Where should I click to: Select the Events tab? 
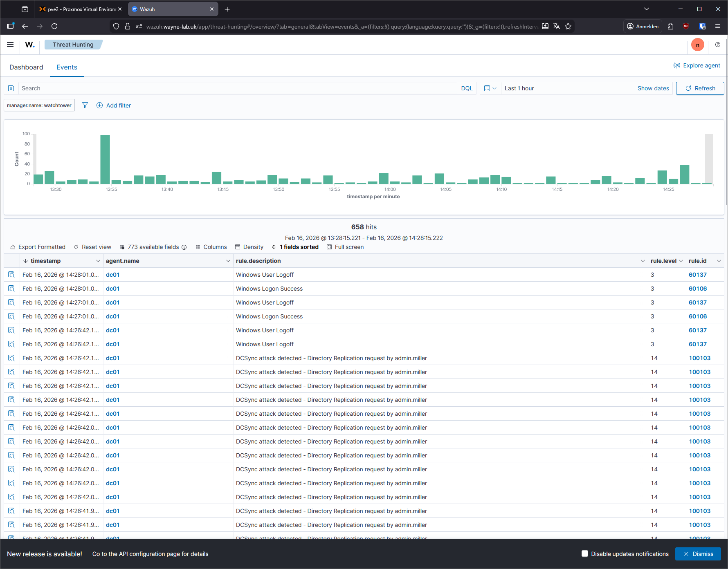click(x=67, y=67)
